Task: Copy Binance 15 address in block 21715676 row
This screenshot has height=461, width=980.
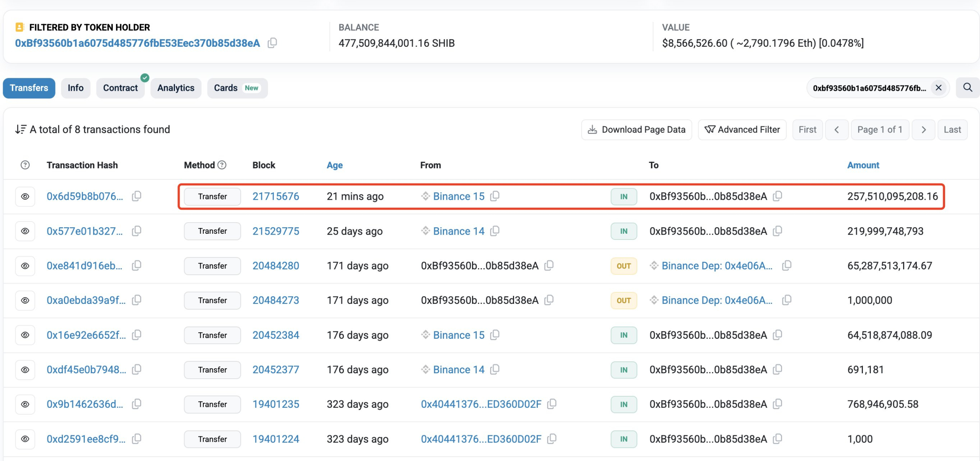Action: tap(495, 196)
